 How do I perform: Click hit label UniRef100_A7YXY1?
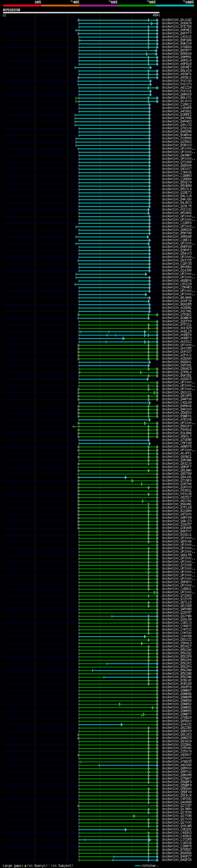pos(177,758)
